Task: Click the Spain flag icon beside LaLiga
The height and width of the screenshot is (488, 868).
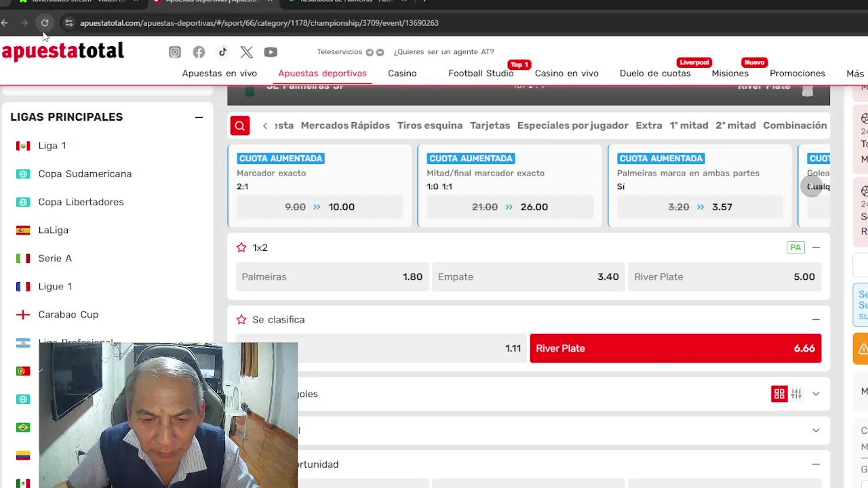Action: pos(23,230)
